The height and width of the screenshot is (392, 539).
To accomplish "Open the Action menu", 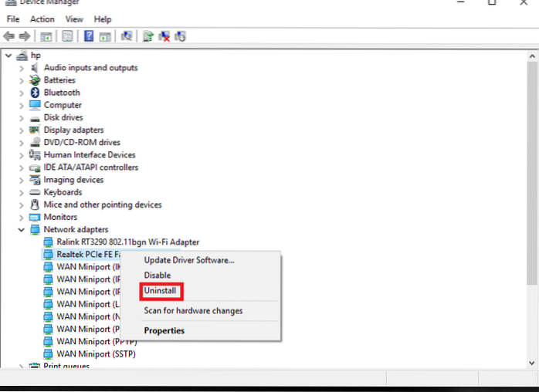I will coord(42,19).
